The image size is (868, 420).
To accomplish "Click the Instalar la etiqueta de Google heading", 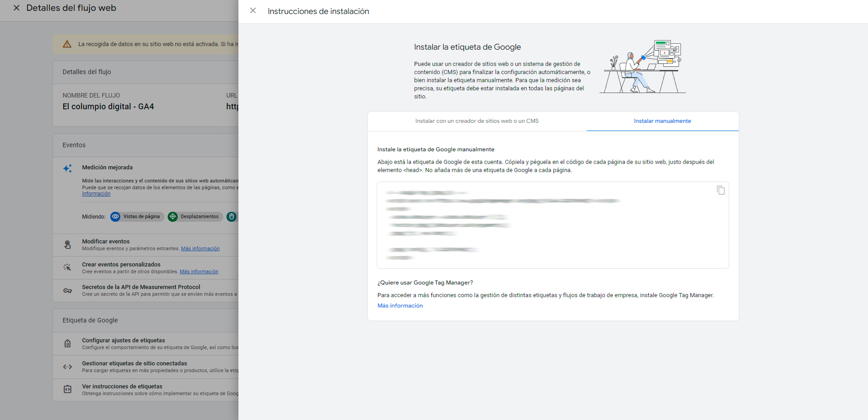I will [467, 47].
